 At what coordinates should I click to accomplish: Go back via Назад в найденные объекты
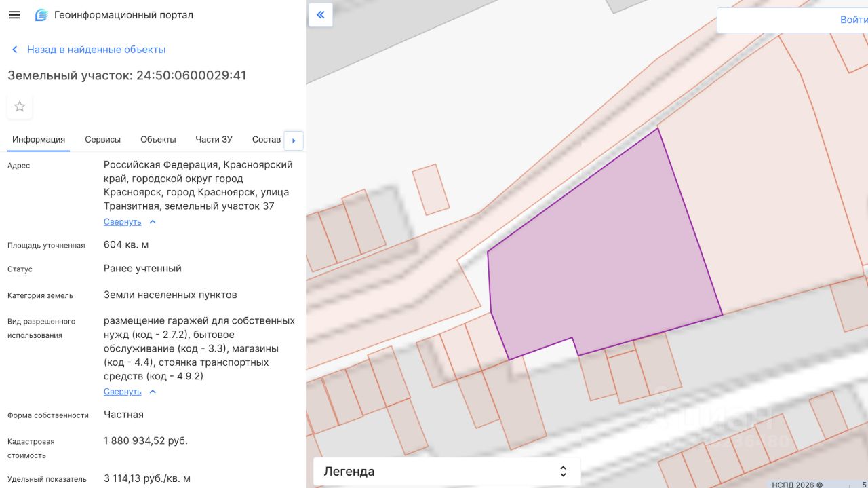click(x=96, y=50)
